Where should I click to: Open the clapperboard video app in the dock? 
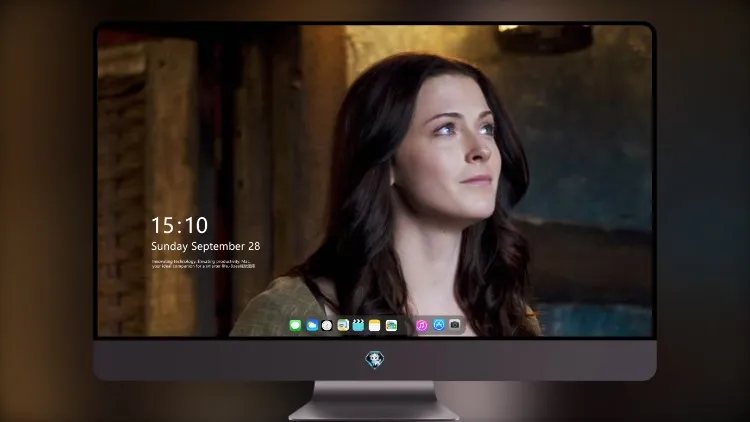(x=358, y=325)
